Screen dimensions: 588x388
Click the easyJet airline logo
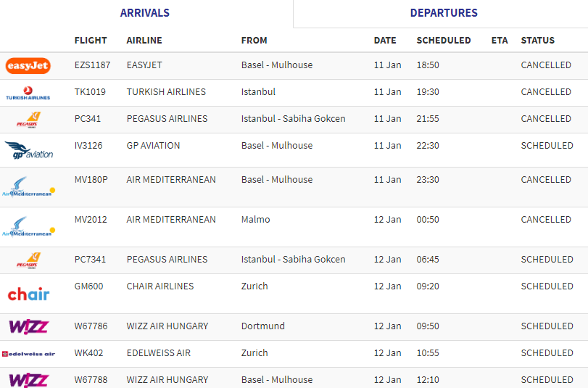pos(28,66)
